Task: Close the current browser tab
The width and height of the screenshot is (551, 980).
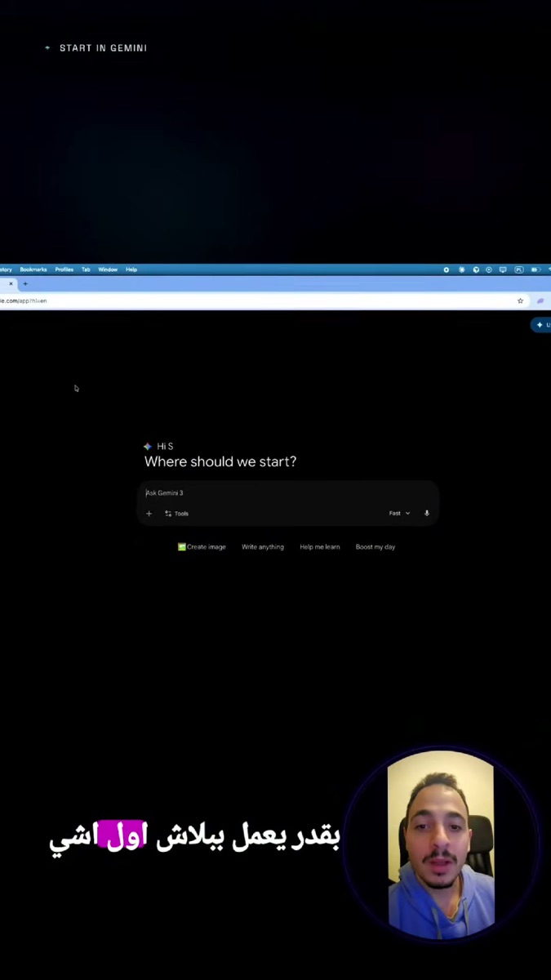Action: (x=11, y=283)
